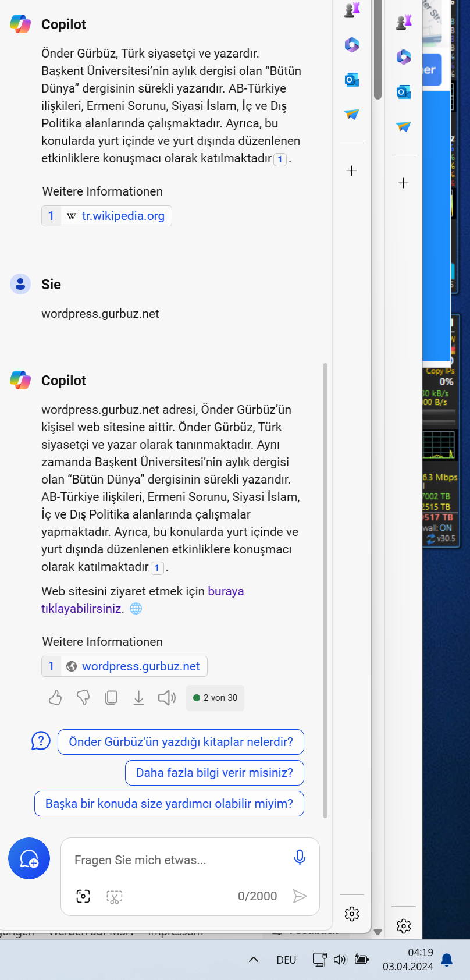The width and height of the screenshot is (470, 980).
Task: Open the paper-plane Drop icon in front sidebar
Action: (352, 115)
